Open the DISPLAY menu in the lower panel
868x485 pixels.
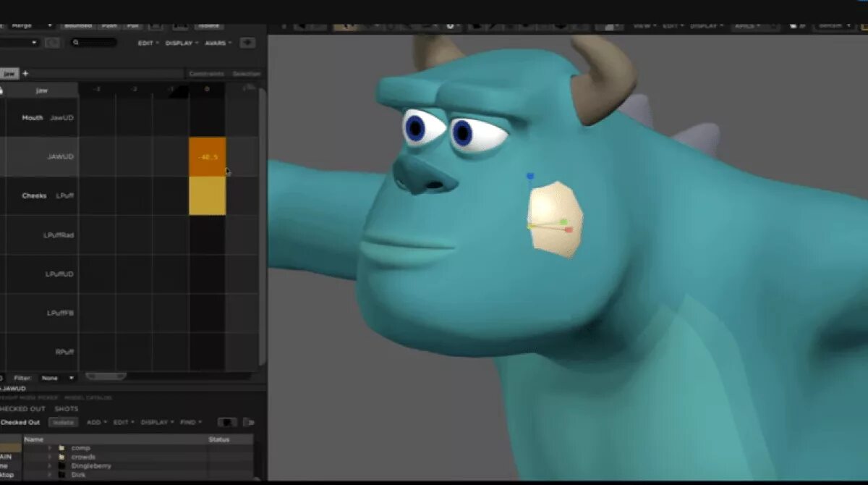tap(156, 422)
